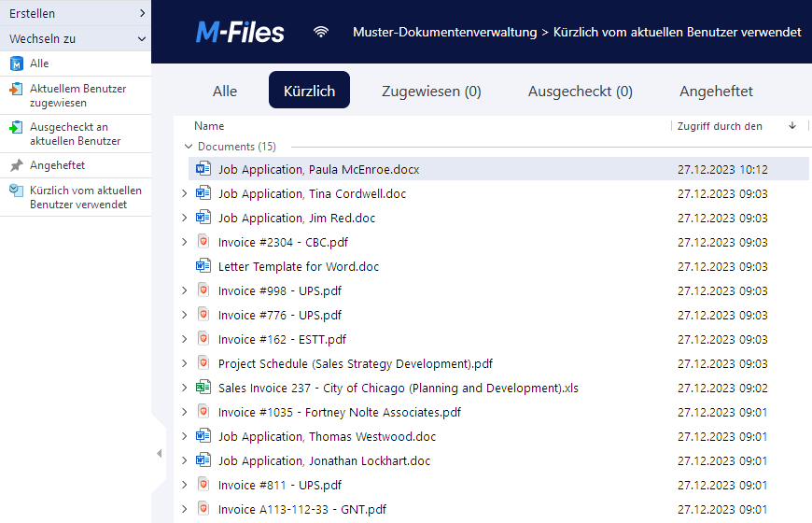Go to Alle in sidebar
The width and height of the screenshot is (812, 523).
coord(76,64)
